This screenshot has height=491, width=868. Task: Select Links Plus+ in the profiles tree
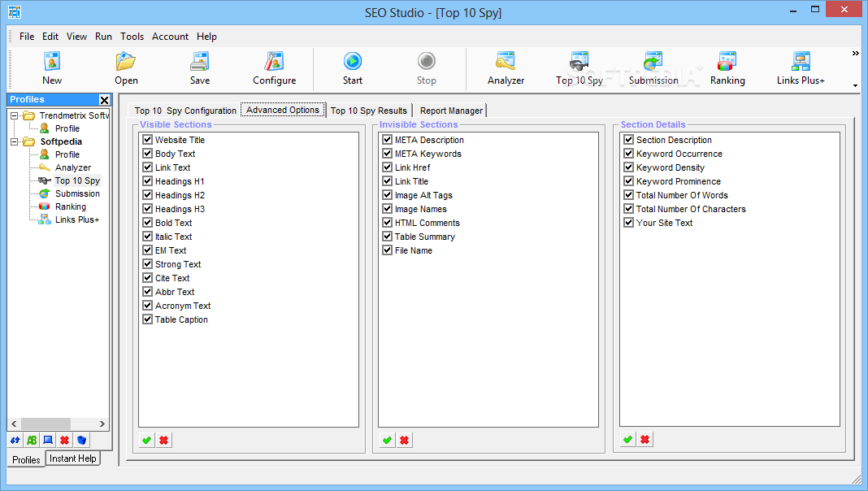click(x=77, y=219)
